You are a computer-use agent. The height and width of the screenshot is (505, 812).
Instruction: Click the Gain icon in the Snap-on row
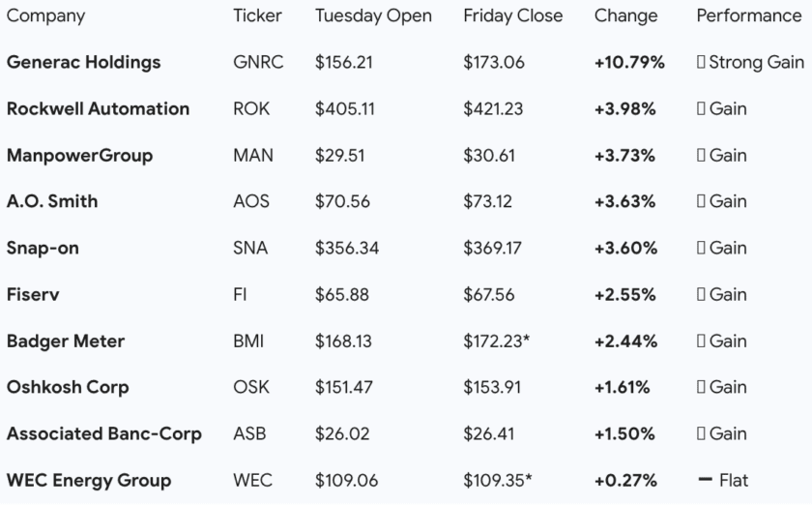(701, 249)
